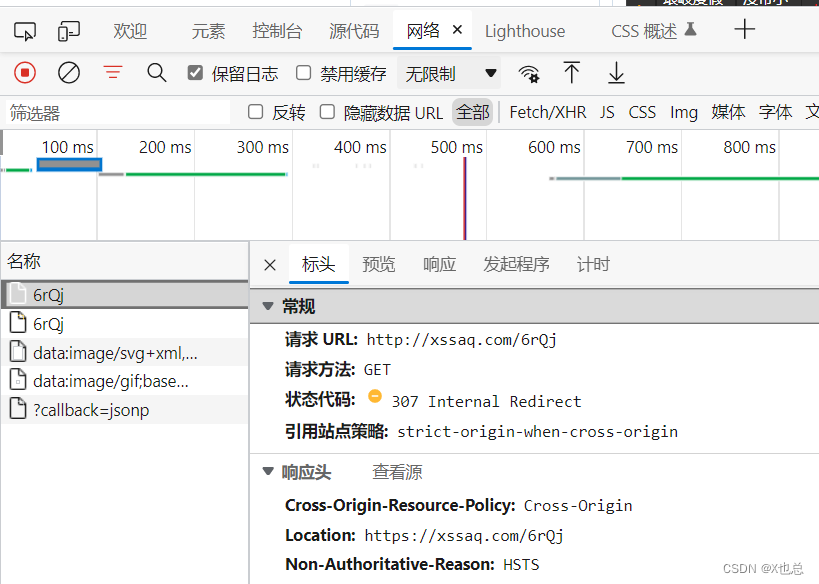Import HAR file up-arrow icon

(x=571, y=73)
